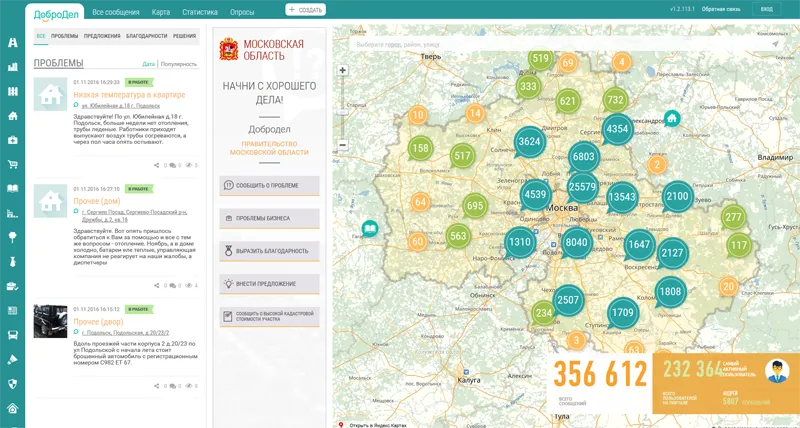Click comments icon on Прочее (двор) post
This screenshot has width=800, height=428.
tap(172, 386)
